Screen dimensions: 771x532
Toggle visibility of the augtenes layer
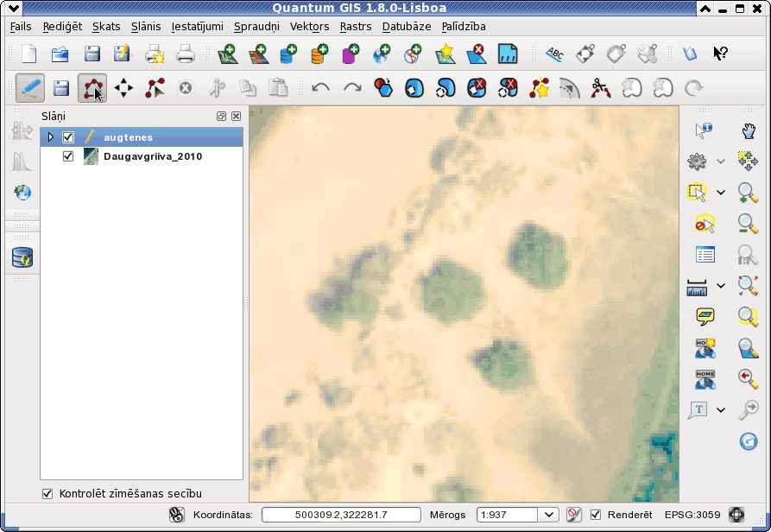pyautogui.click(x=68, y=137)
